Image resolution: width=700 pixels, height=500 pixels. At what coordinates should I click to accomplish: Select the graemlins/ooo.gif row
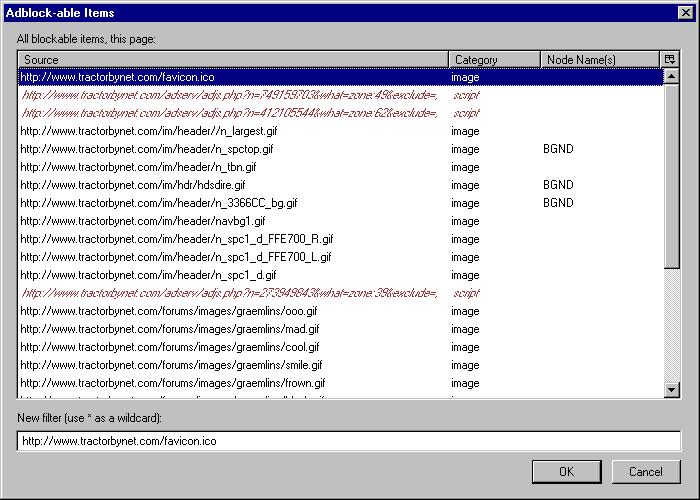(341, 311)
